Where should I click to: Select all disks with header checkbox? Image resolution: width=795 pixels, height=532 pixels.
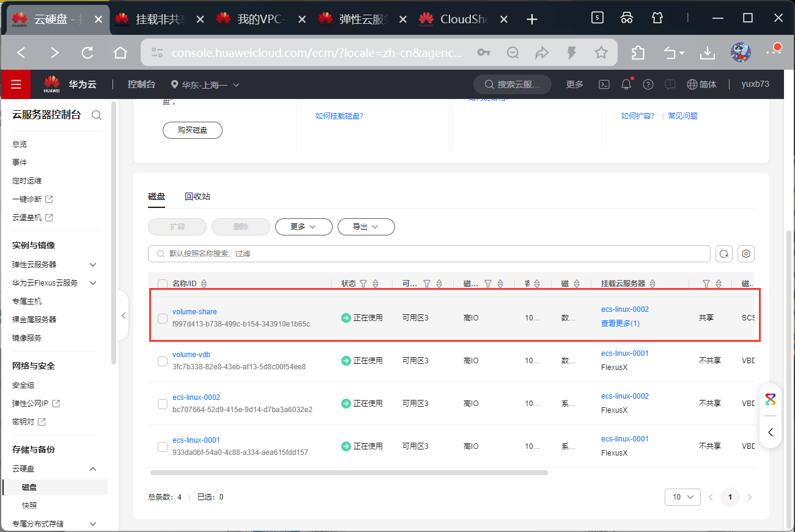coord(163,284)
